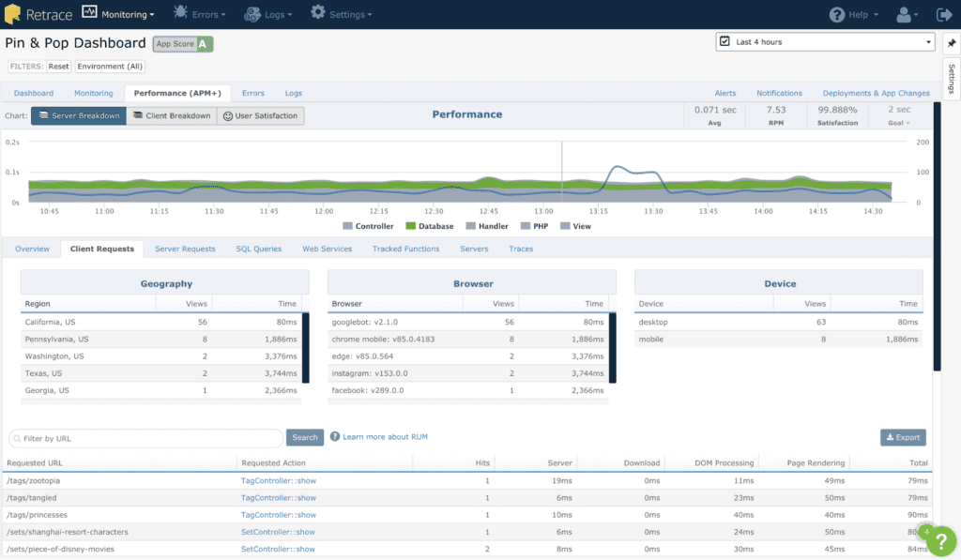Select the googlebot: v2.1.0 browser row
This screenshot has height=560, width=961.
pyautogui.click(x=467, y=322)
